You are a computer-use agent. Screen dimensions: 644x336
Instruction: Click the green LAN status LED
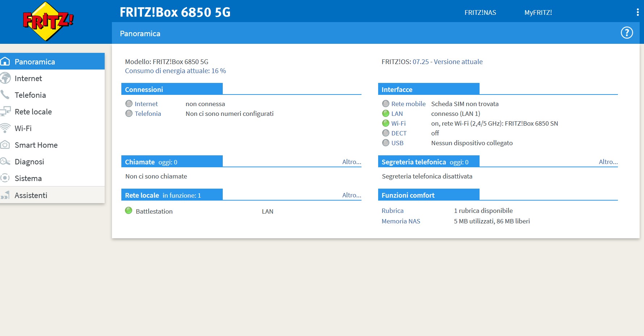386,113
